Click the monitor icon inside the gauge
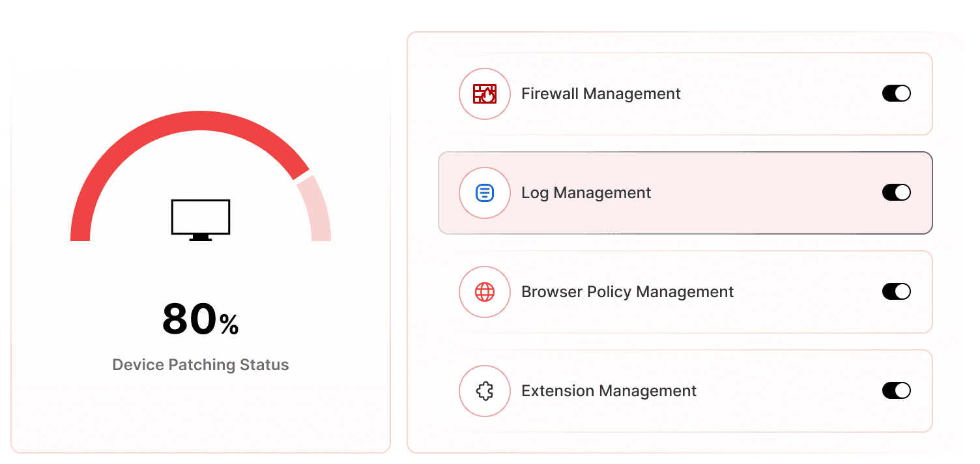The width and height of the screenshot is (980, 464). pyautogui.click(x=200, y=218)
